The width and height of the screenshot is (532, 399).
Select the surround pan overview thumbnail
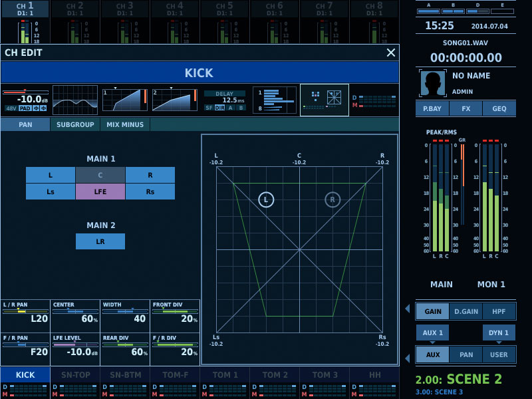click(x=325, y=100)
